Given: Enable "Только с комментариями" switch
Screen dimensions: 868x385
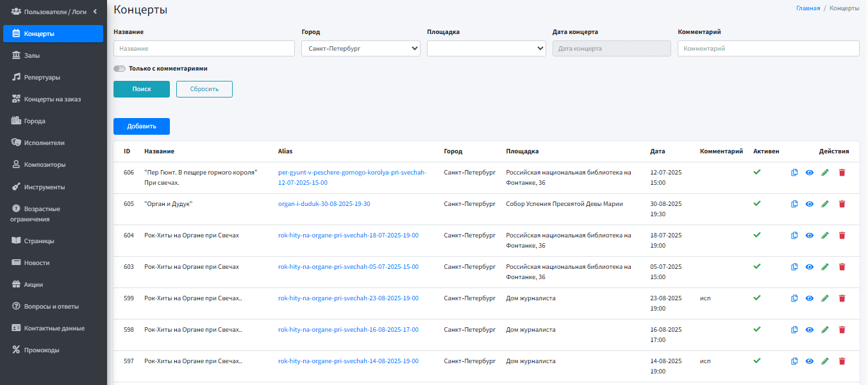Looking at the screenshot, I should pos(119,68).
